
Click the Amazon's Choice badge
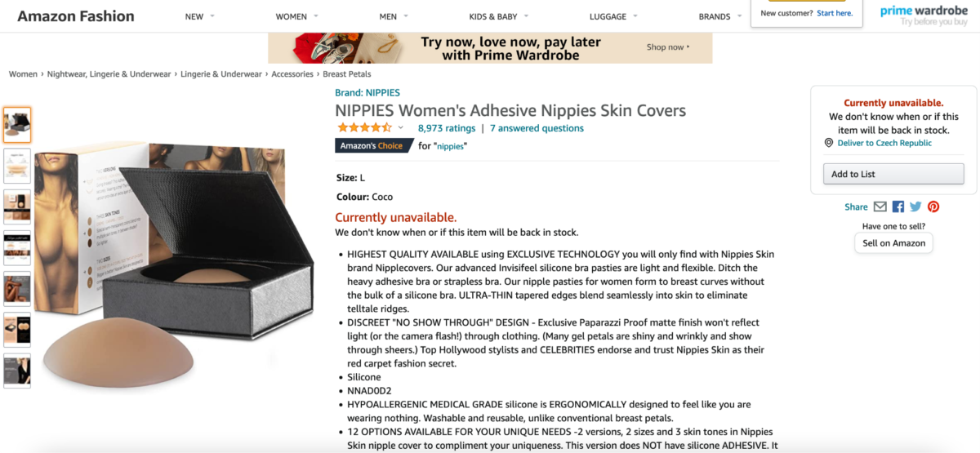(x=371, y=145)
